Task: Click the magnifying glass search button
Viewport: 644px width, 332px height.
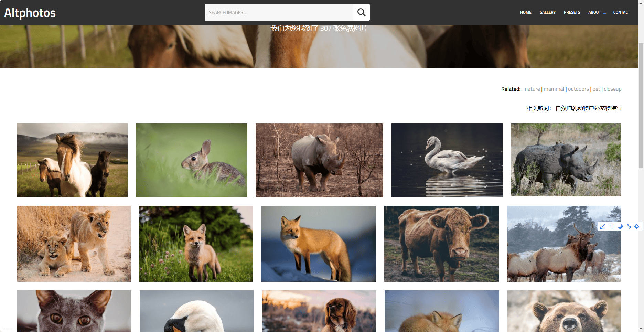Action: 361,12
